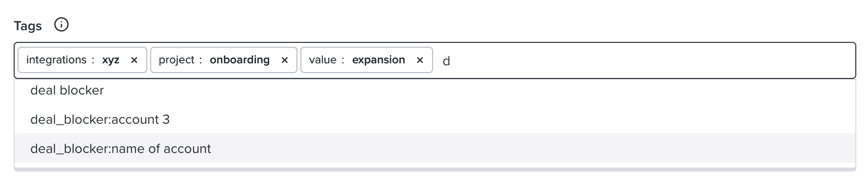Select the 'deal blocker' suggestion
The height and width of the screenshot is (189, 868).
[435, 91]
